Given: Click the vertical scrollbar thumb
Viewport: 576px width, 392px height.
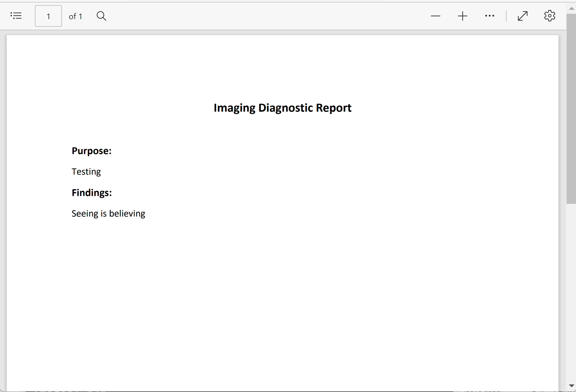Looking at the screenshot, I should (x=571, y=108).
